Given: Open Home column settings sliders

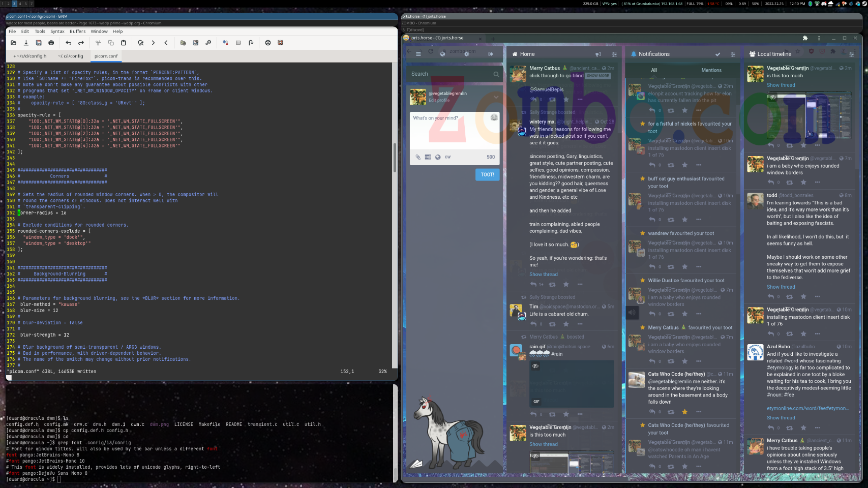Looking at the screenshot, I should tap(614, 54).
